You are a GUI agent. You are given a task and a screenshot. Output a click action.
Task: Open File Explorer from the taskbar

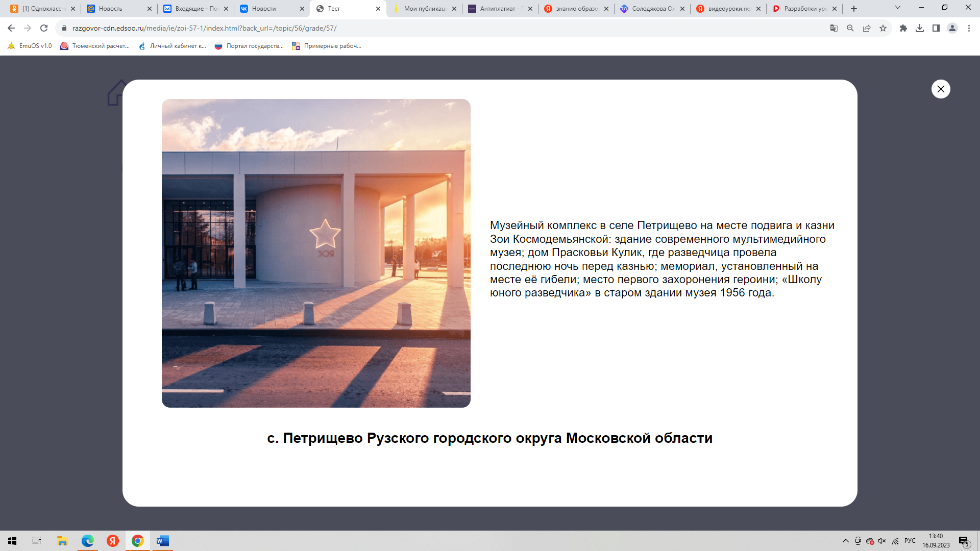tap(62, 541)
